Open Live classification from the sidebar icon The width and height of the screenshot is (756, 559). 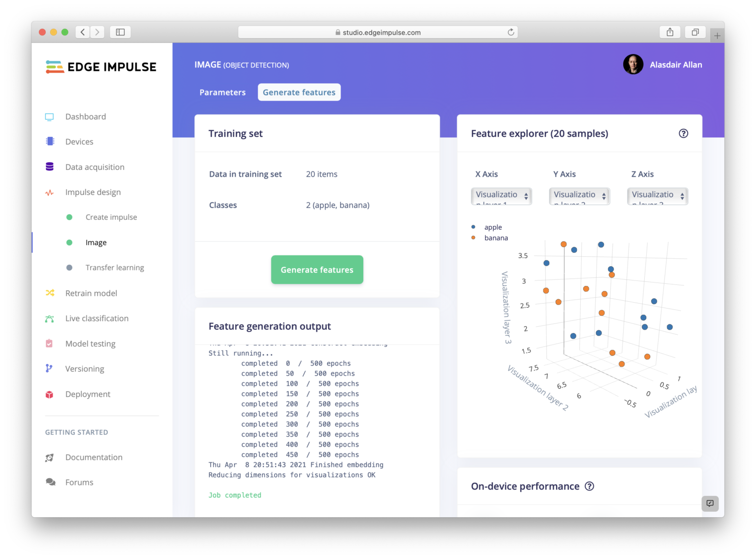click(49, 318)
